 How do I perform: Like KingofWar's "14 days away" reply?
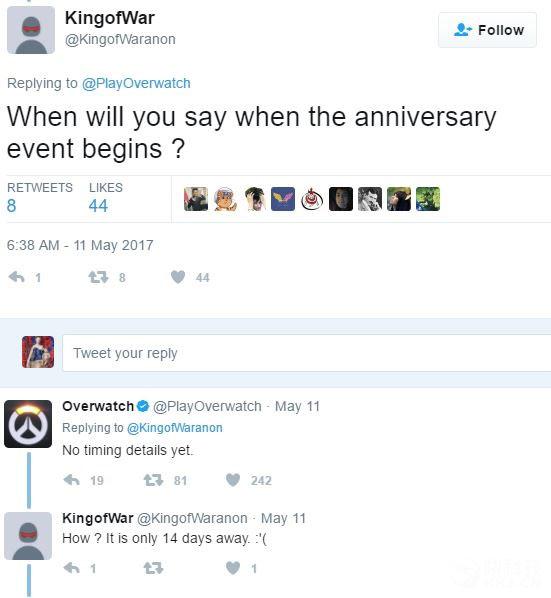233,568
